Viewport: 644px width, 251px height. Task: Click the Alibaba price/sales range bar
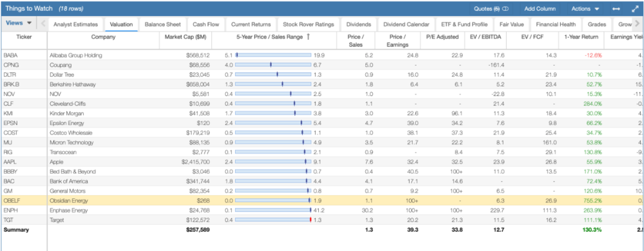[x=273, y=55]
